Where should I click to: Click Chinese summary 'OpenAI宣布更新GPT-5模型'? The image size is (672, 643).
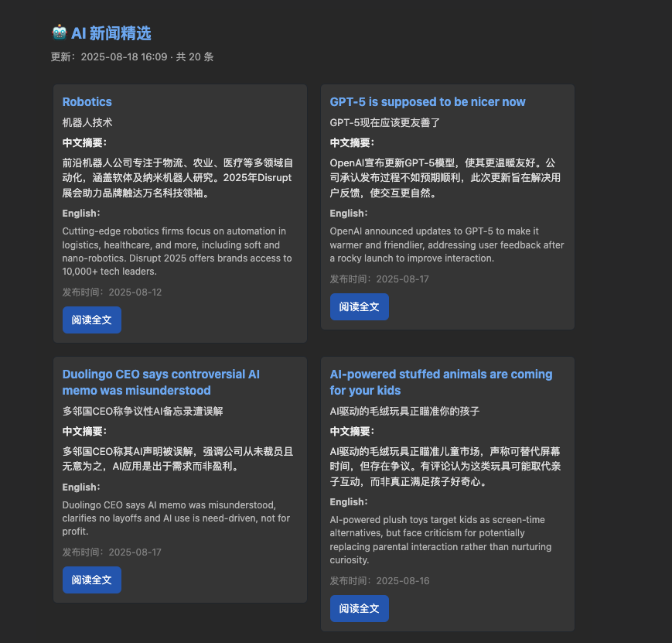445,178
